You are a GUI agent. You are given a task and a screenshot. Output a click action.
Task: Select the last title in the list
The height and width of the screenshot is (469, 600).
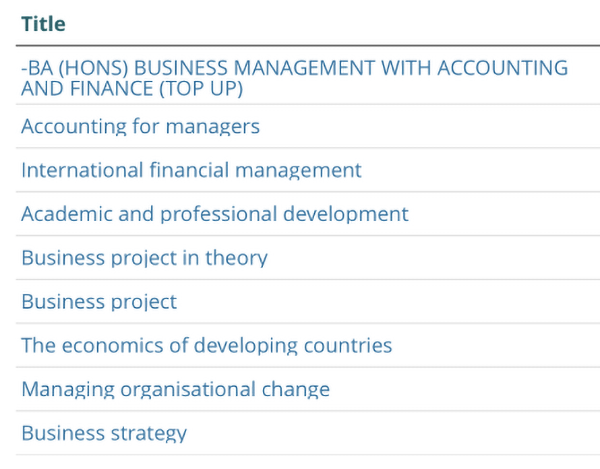(x=104, y=434)
